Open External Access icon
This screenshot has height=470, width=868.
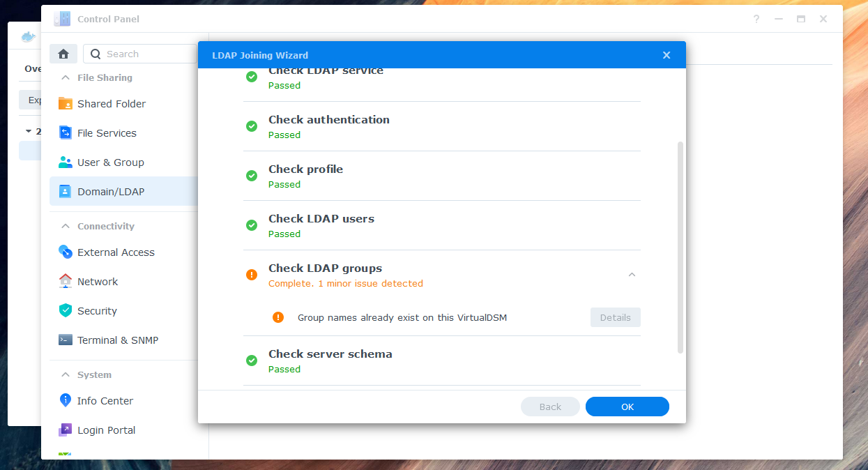coord(66,252)
